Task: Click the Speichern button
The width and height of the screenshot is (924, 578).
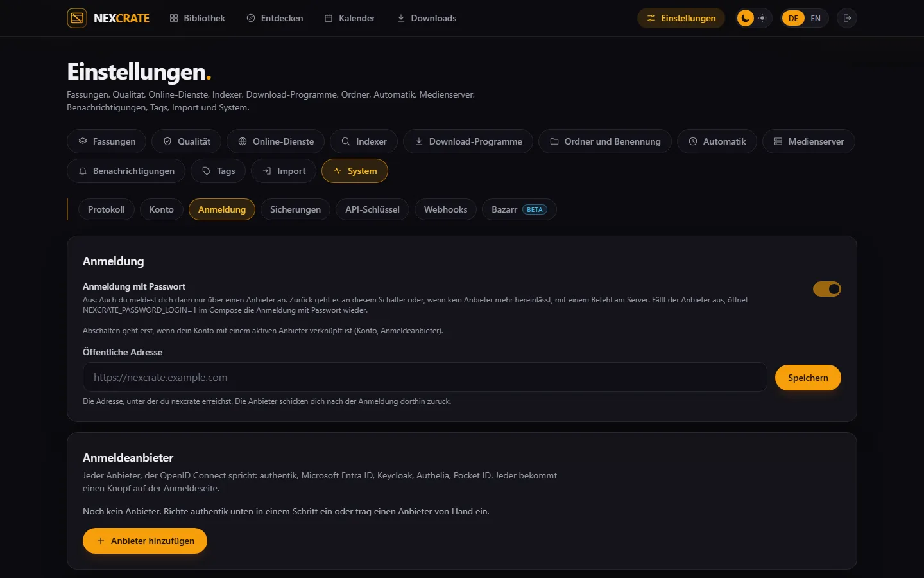Action: [x=808, y=378]
